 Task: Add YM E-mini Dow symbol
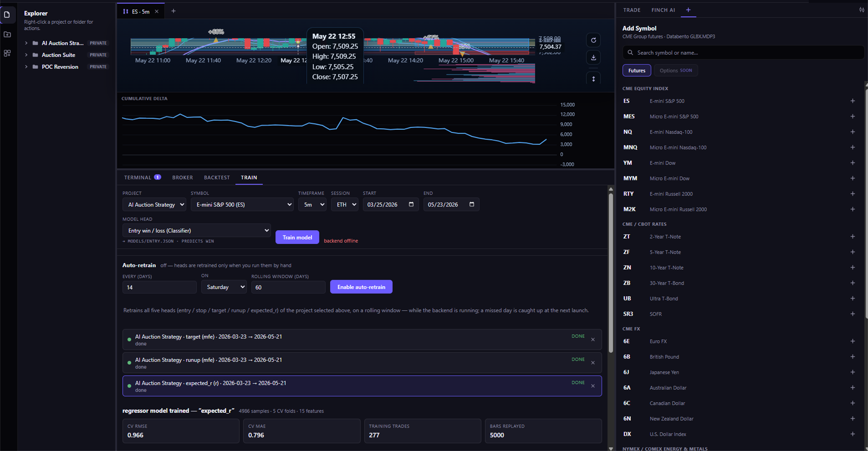tap(853, 163)
